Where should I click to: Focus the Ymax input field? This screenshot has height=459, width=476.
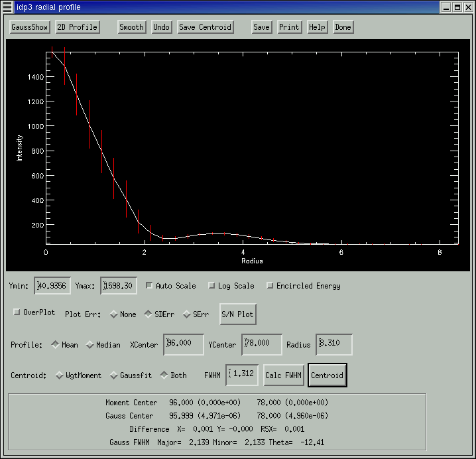click(119, 285)
